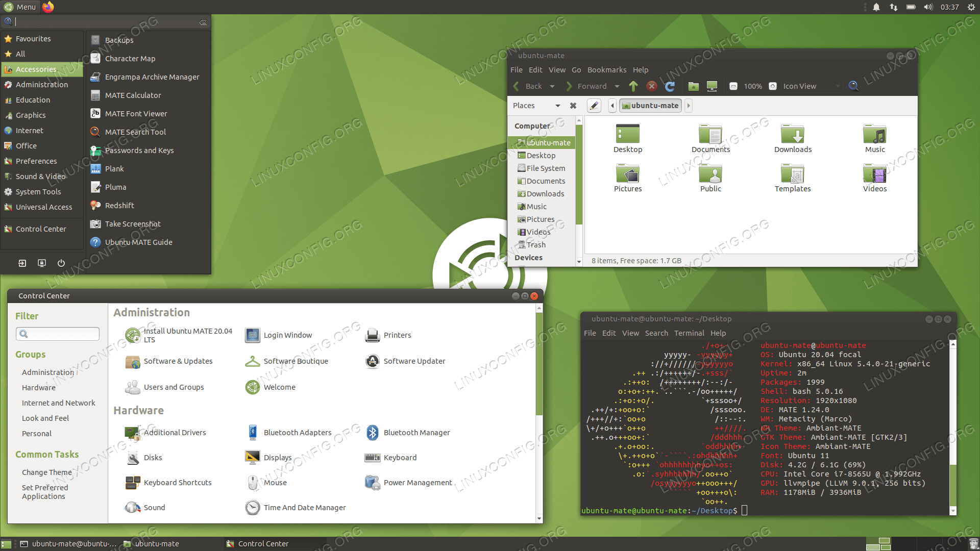Viewport: 980px width, 551px height.
Task: Open the Icon View mode dropdown
Action: click(x=812, y=86)
